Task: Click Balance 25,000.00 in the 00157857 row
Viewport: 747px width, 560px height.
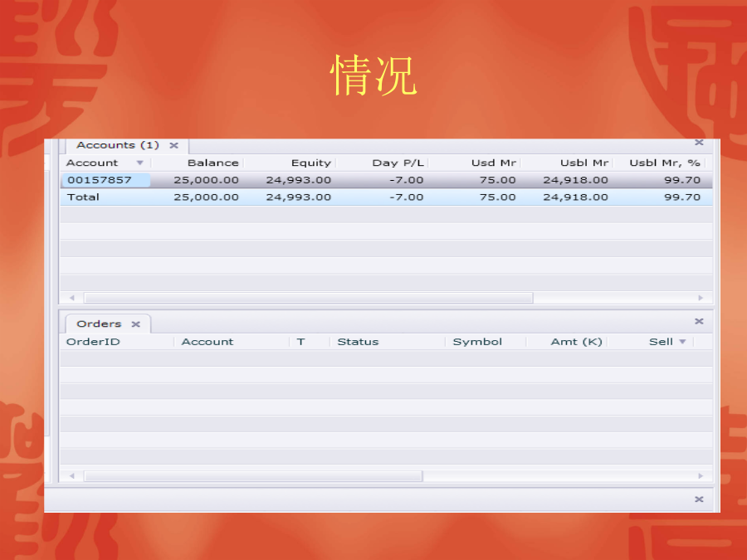Action: [206, 180]
